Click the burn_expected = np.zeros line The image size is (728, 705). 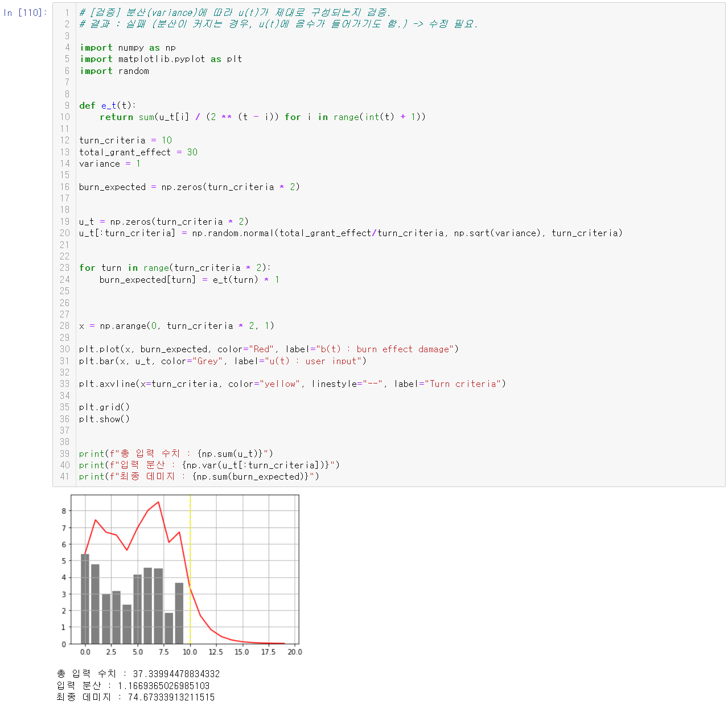pyautogui.click(x=189, y=187)
